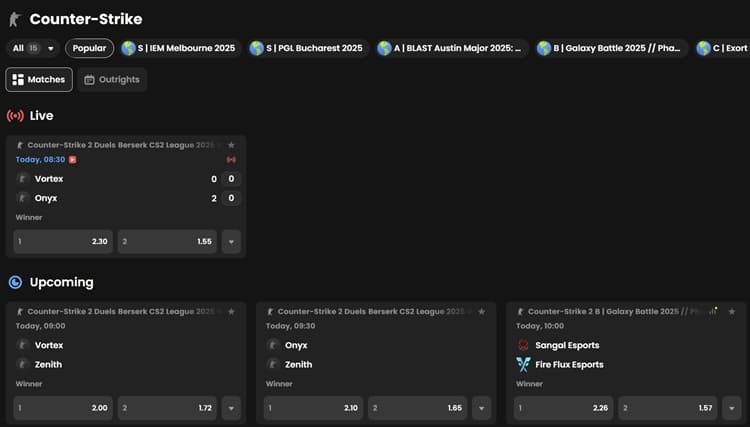Screen dimensions: 750x427
Task: Filter by A | BLAST Austin Major 2025
Action: pos(450,48)
